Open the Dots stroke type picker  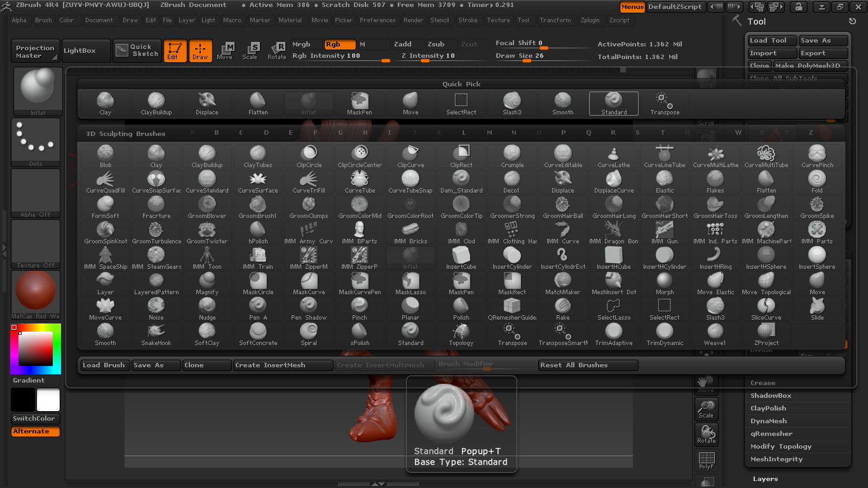coord(36,142)
